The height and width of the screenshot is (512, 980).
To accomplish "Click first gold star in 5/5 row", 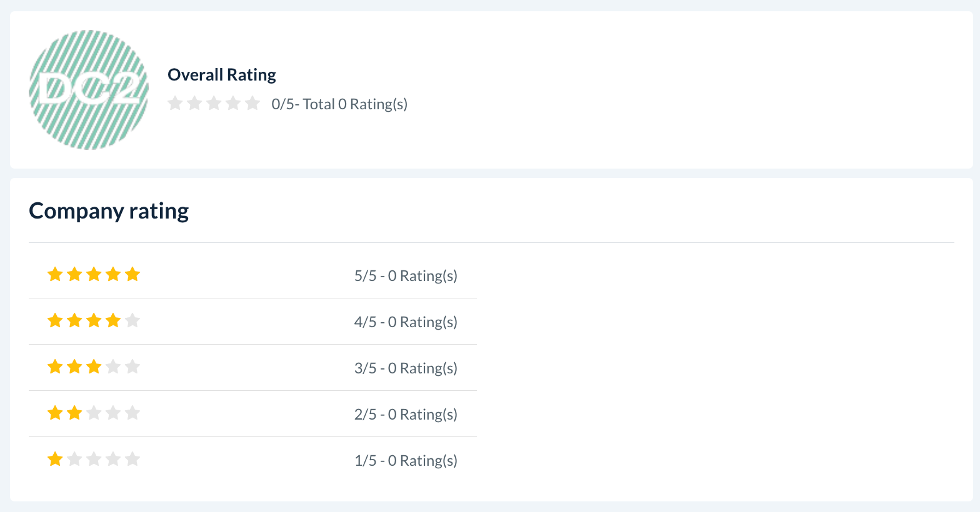I will pos(55,274).
